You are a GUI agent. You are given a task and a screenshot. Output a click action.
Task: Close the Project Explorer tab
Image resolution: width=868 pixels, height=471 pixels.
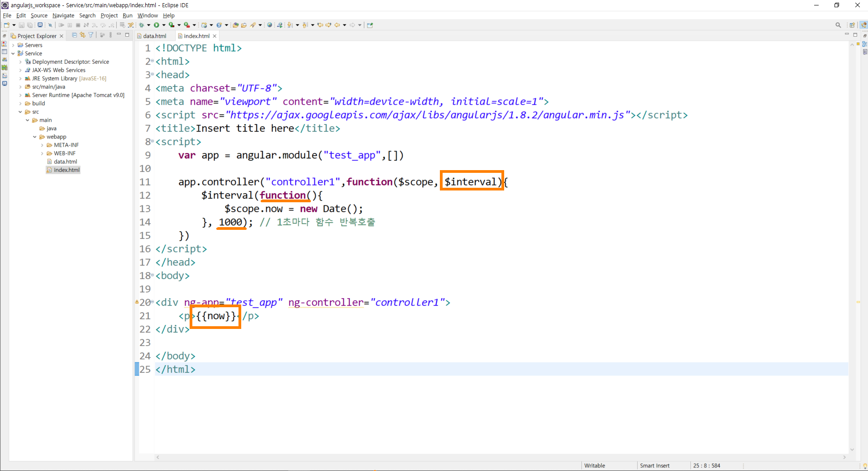coord(62,36)
